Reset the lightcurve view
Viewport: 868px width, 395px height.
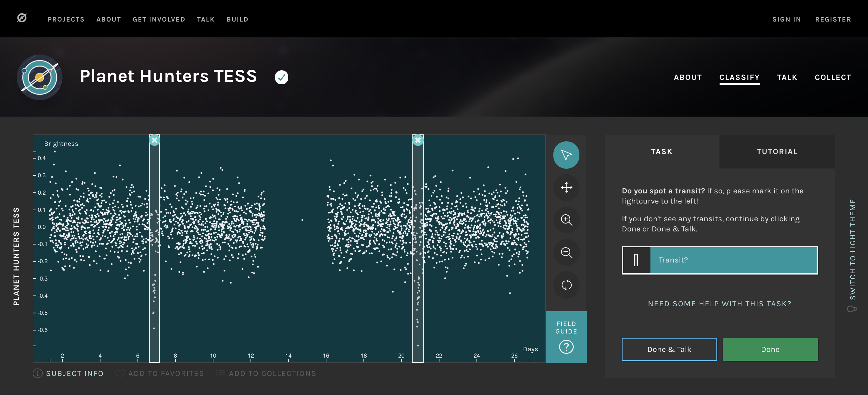click(x=566, y=285)
